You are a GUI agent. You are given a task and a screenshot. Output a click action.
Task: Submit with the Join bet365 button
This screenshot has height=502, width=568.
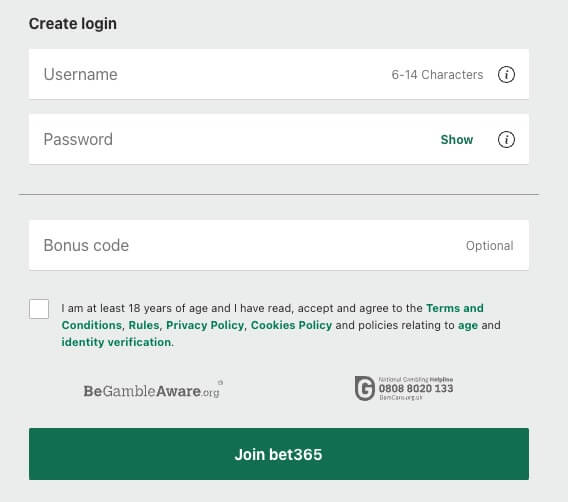point(279,454)
